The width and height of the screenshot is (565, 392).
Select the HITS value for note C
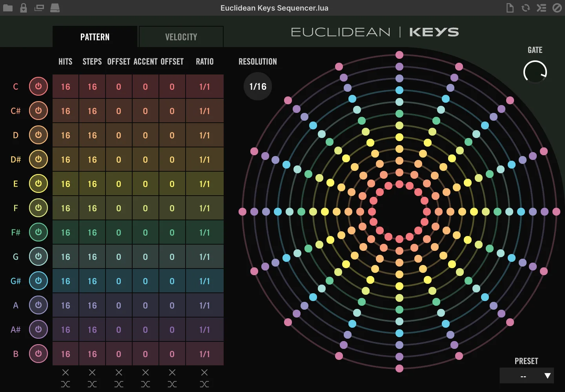[x=66, y=87]
